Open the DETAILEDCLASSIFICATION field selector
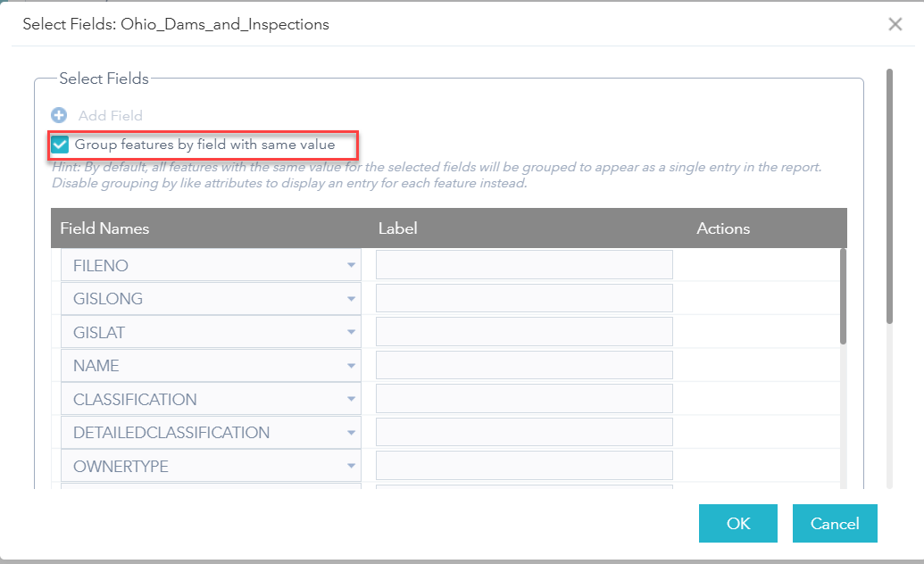This screenshot has height=564, width=924. [351, 432]
